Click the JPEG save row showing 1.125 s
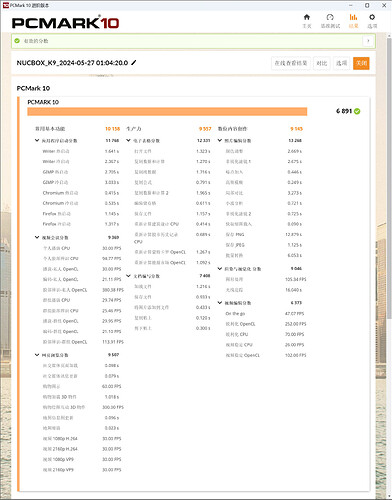The width and height of the screenshot is (392, 500). (264, 245)
